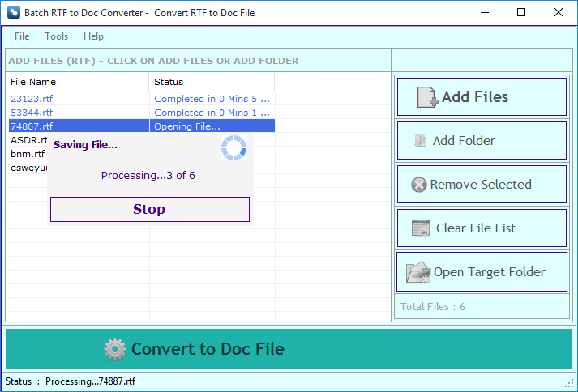Click the Add Files document-plus icon
This screenshot has width=578, height=392.
click(427, 97)
